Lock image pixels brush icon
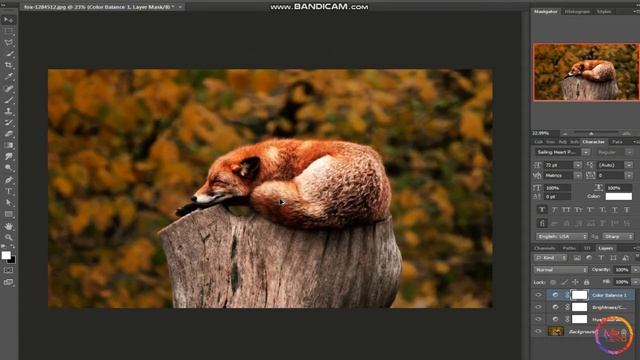This screenshot has height=360, width=640. click(564, 282)
